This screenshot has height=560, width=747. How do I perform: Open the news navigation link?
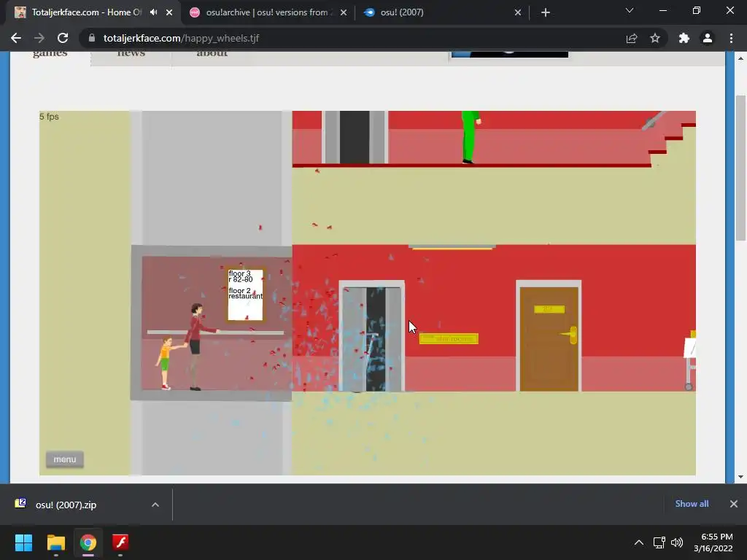[x=131, y=53]
